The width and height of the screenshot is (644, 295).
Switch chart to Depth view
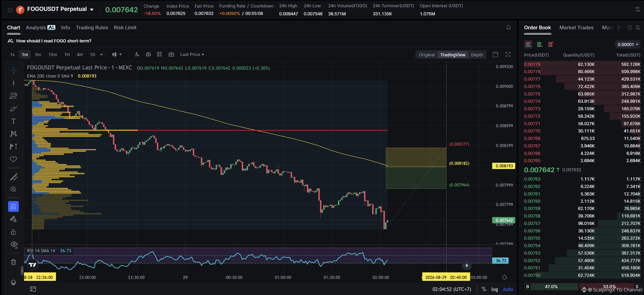477,55
